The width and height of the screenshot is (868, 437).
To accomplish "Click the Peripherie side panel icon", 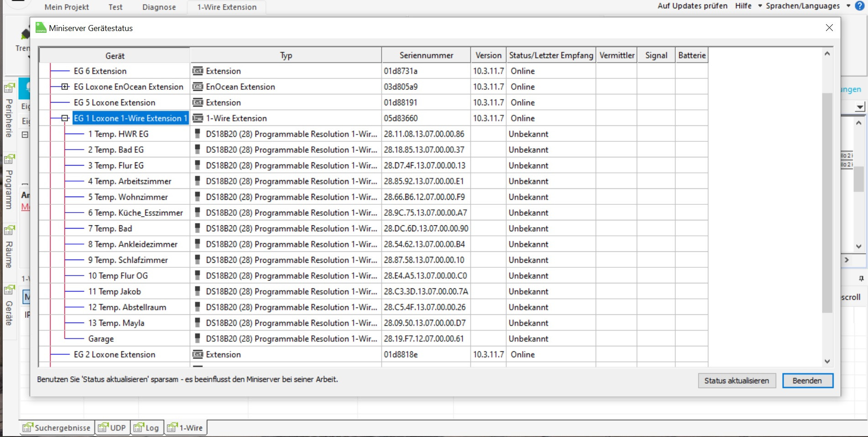I will pyautogui.click(x=9, y=88).
